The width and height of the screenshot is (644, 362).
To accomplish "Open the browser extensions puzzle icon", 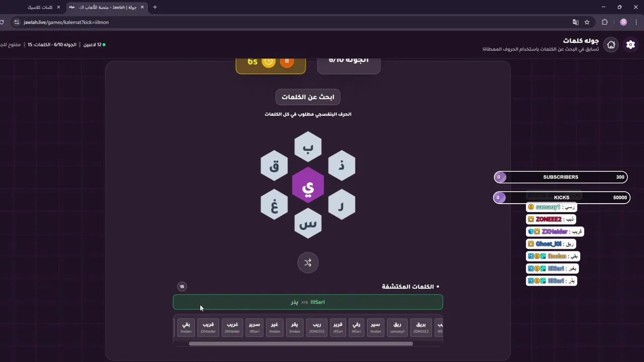I will tap(605, 22).
